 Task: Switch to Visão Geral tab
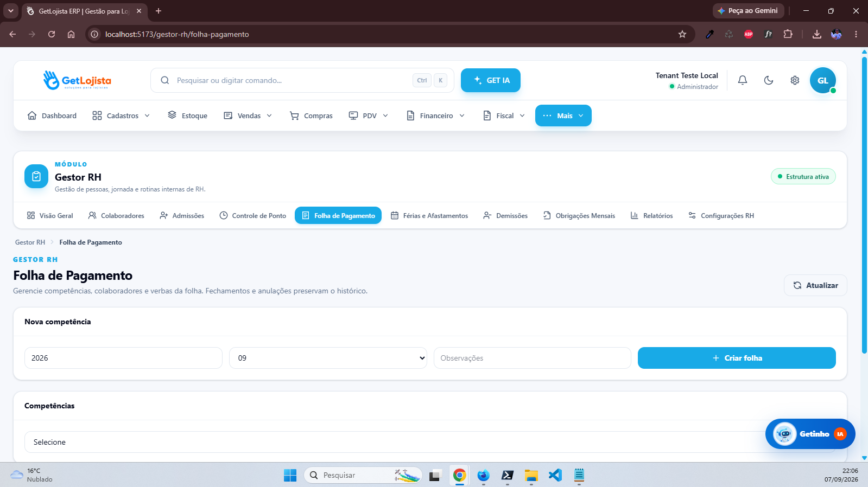50,215
